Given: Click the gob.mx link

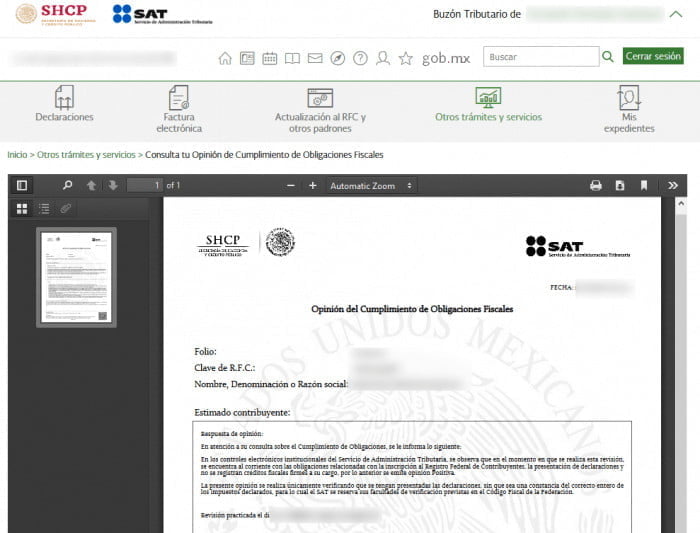Looking at the screenshot, I should [446, 58].
